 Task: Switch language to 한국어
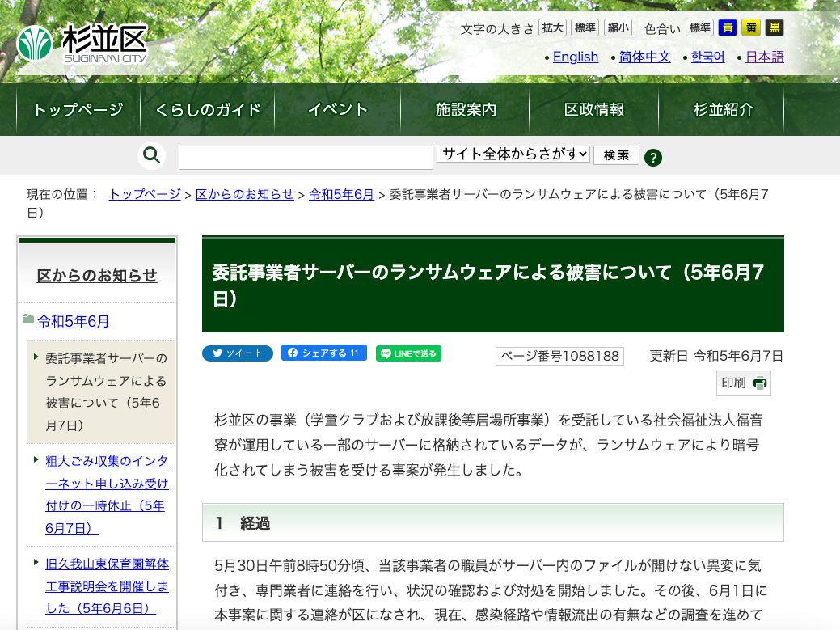click(x=707, y=57)
